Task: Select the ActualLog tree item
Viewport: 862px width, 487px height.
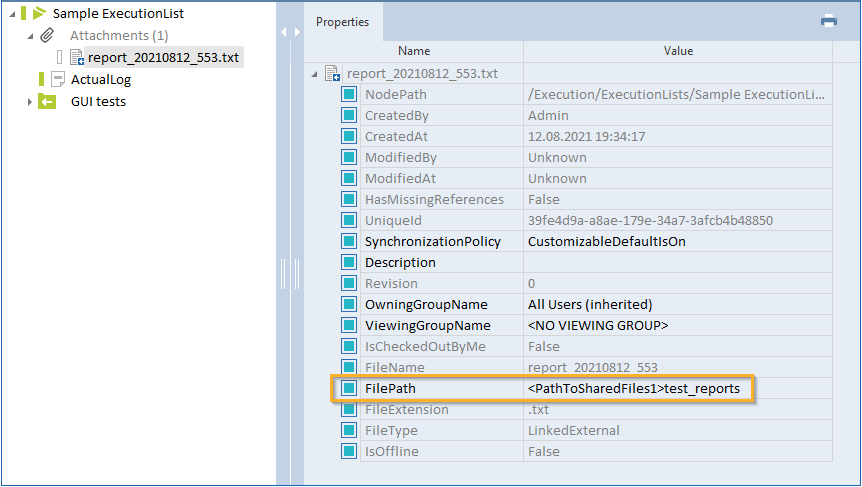Action: point(100,79)
